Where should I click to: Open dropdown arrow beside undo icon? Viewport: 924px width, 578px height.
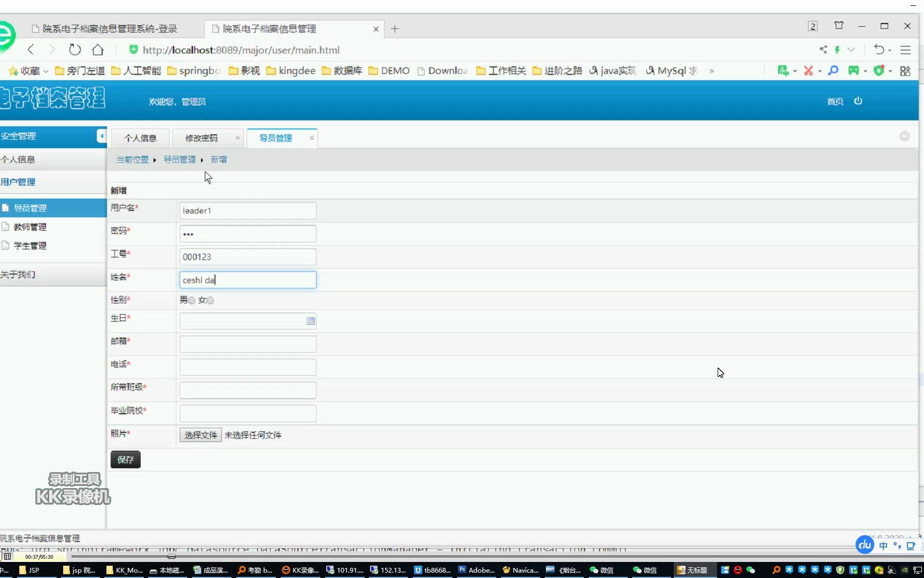point(889,50)
